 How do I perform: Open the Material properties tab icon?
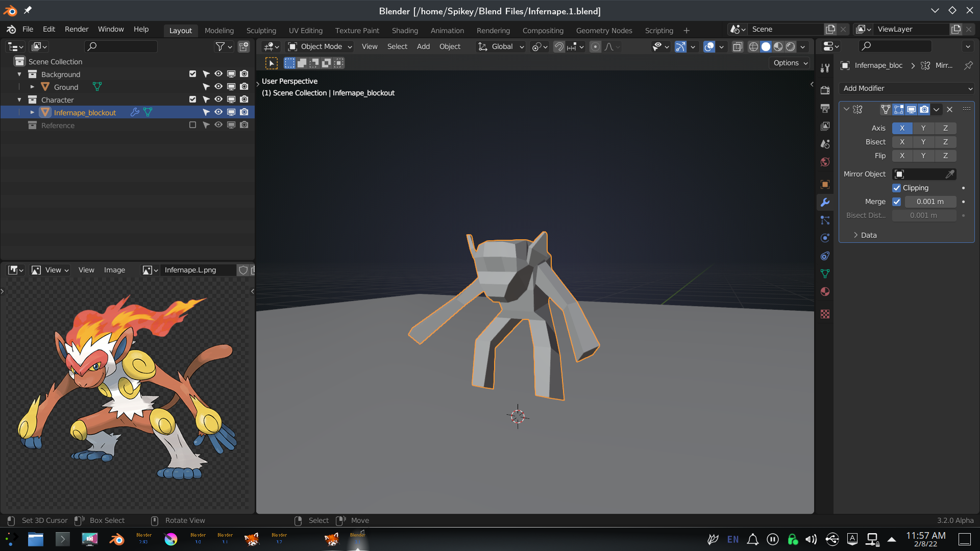(x=825, y=292)
